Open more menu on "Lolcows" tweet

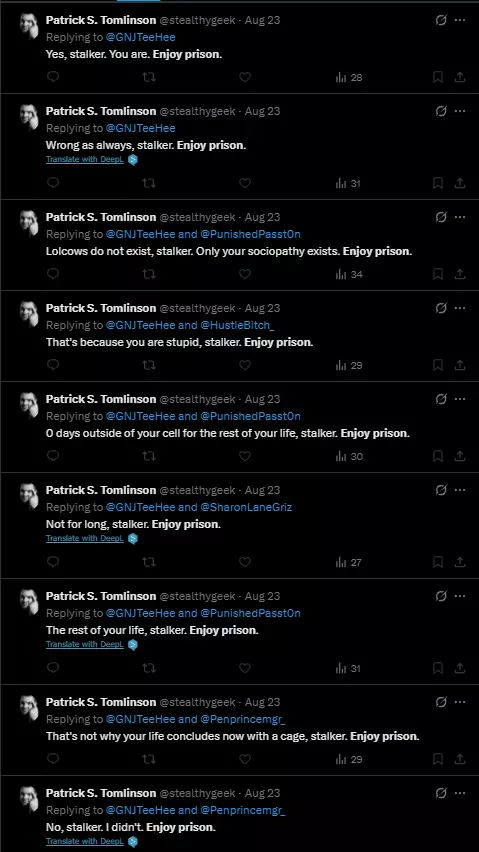[460, 217]
